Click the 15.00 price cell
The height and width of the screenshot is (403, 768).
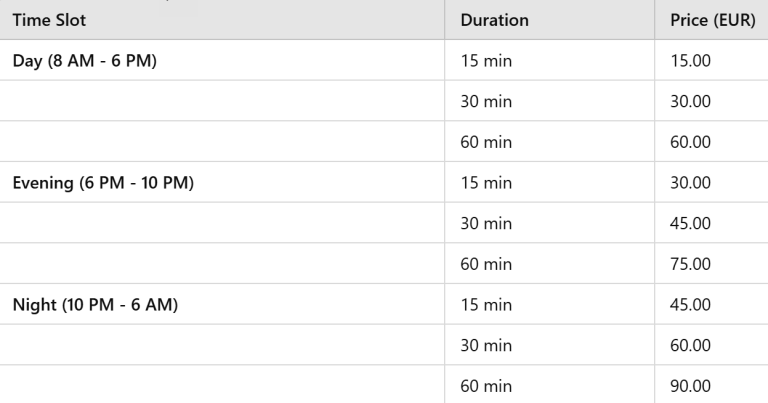click(x=691, y=60)
